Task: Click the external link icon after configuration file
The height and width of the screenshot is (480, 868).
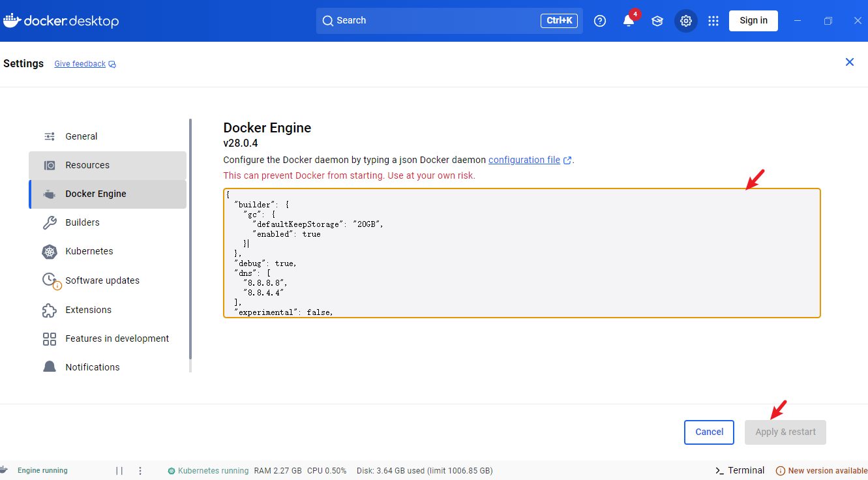Action: (567, 160)
